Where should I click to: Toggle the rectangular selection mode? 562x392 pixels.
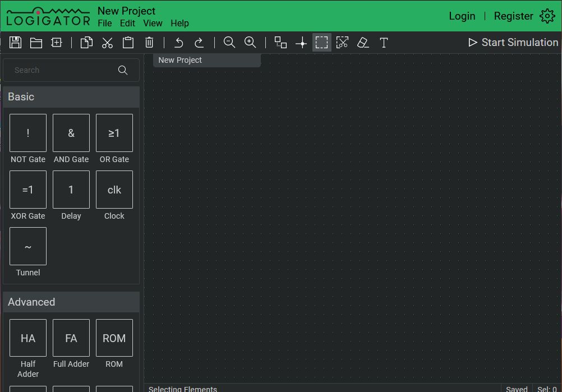click(x=321, y=42)
